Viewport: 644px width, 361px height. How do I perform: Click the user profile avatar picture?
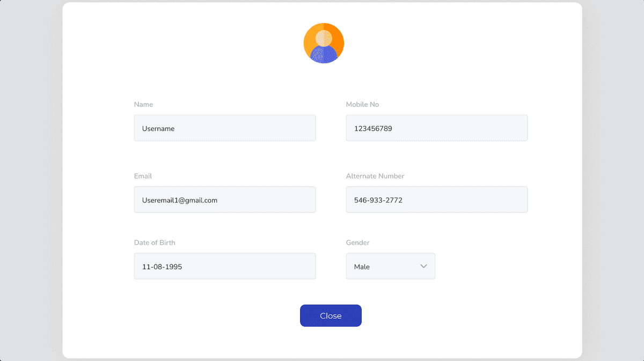324,43
